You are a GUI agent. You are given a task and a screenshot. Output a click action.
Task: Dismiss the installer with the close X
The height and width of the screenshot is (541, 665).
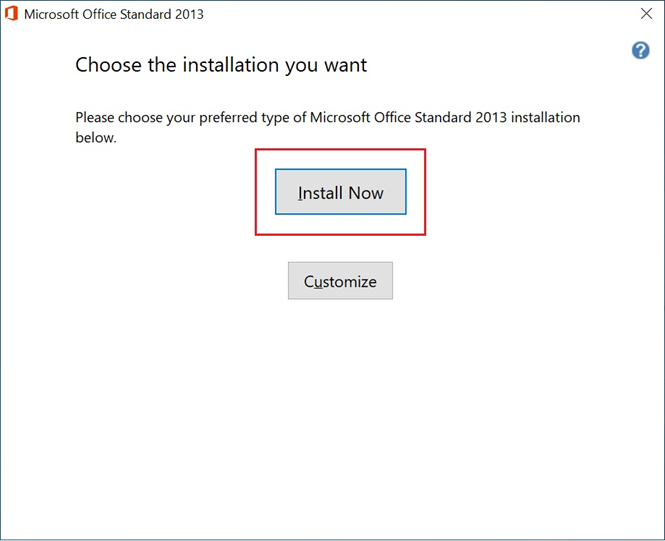click(x=646, y=14)
